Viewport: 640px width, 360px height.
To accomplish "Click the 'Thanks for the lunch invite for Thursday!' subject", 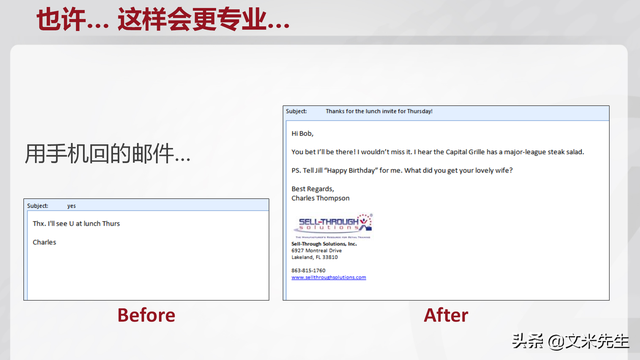I will [x=379, y=111].
